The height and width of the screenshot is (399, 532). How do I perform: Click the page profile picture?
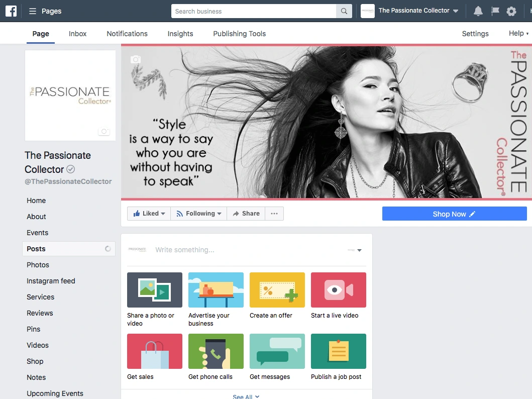pyautogui.click(x=70, y=95)
